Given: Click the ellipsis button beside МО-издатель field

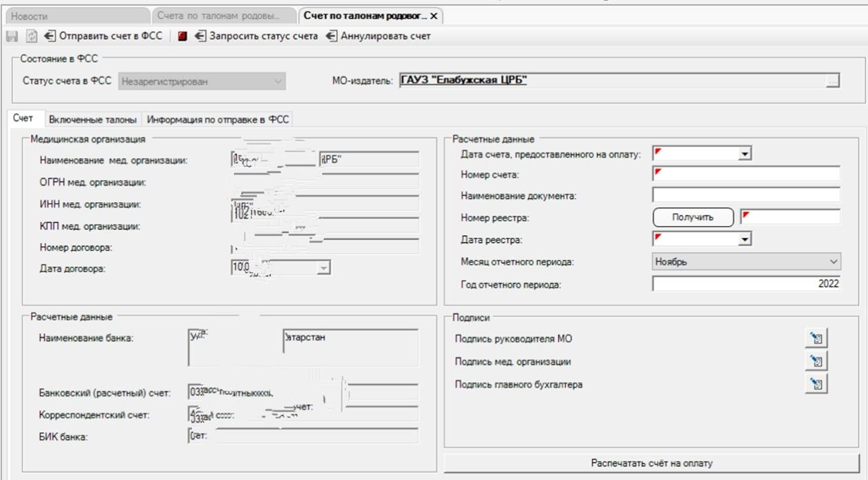Looking at the screenshot, I should point(832,81).
